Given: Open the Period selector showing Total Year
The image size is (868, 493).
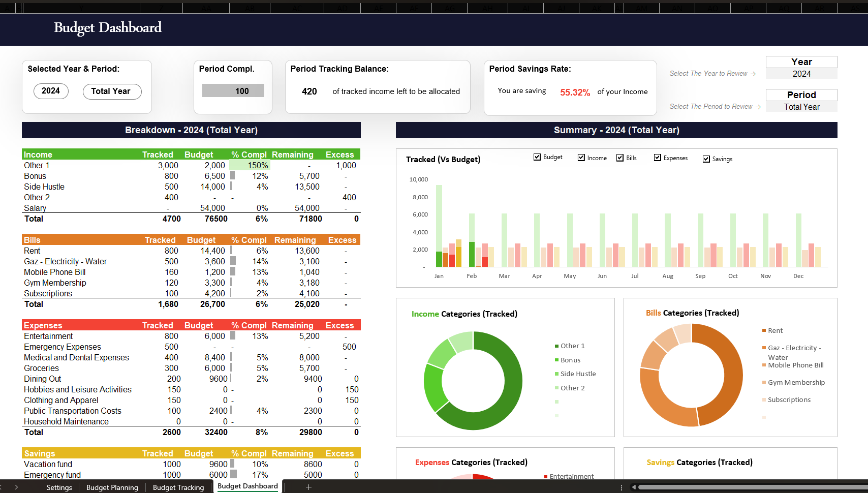Looking at the screenshot, I should (801, 107).
